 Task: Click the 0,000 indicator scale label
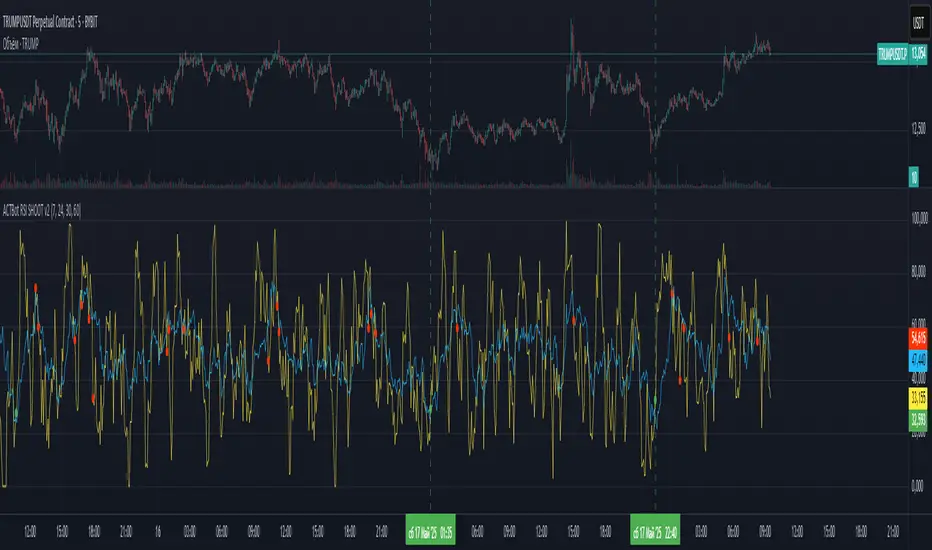[x=918, y=486]
